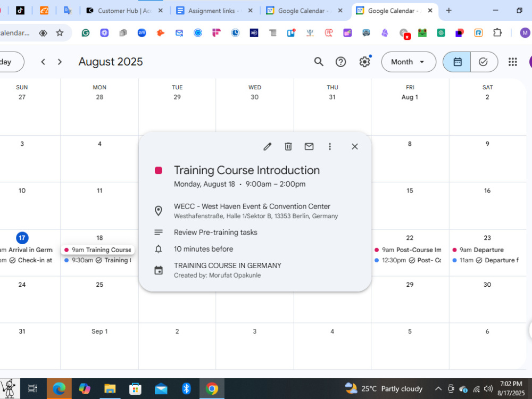This screenshot has width=532, height=399.
Task: Open File Explorer from taskbar
Action: pos(110,388)
